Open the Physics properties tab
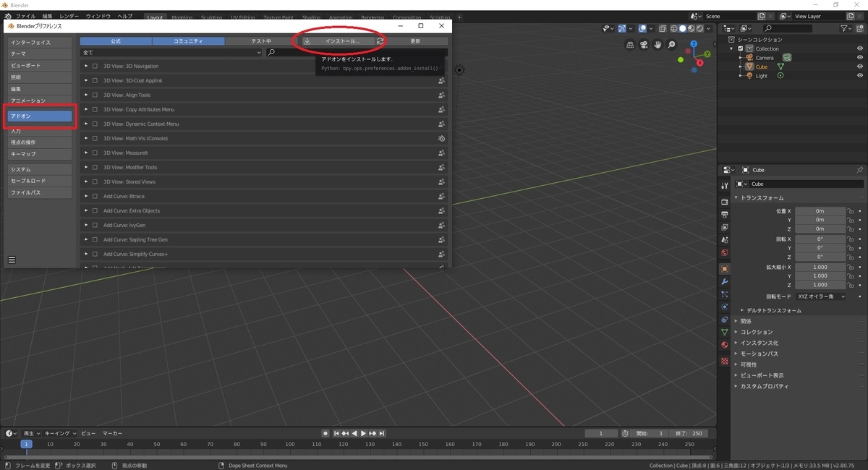Screen dimensions: 868x470 [x=724, y=307]
